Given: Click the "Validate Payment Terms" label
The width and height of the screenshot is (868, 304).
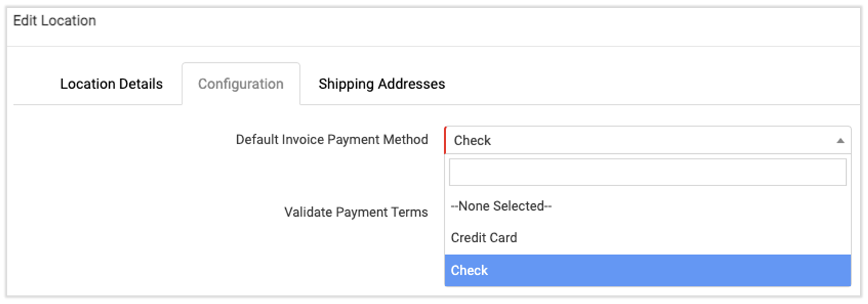Looking at the screenshot, I should [356, 212].
